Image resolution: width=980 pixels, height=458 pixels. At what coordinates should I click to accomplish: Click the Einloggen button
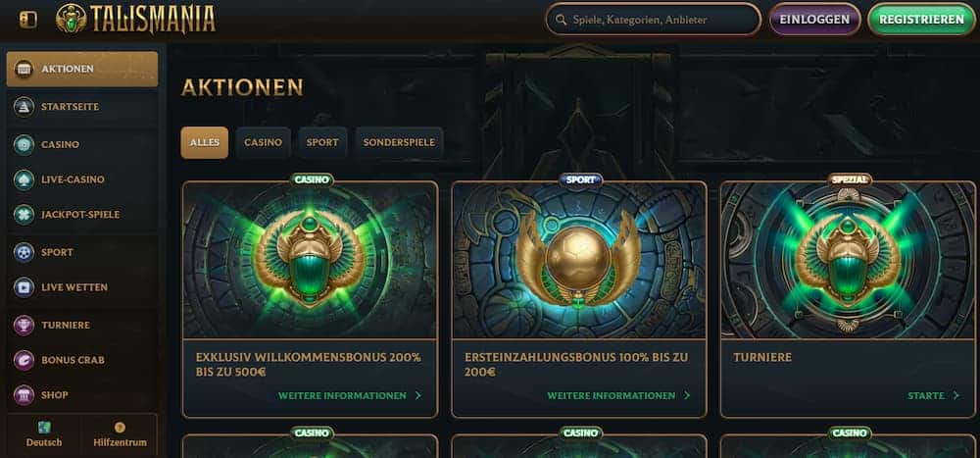[x=815, y=20]
